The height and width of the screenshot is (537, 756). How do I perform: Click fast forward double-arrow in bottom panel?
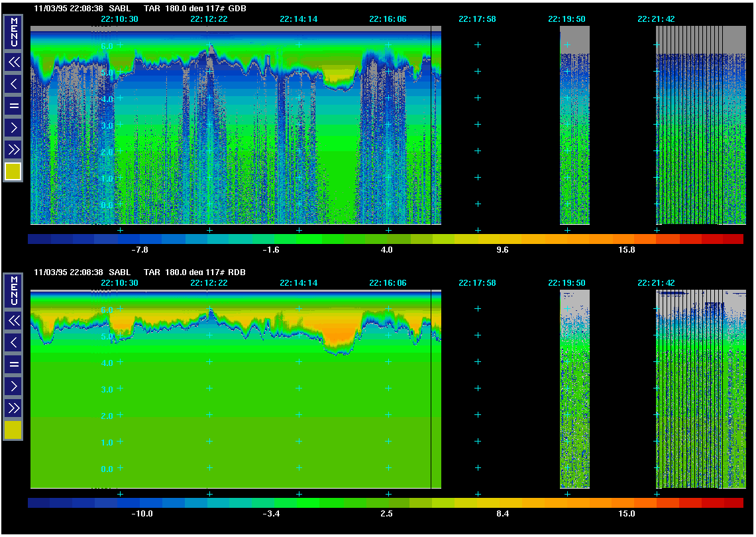14,406
